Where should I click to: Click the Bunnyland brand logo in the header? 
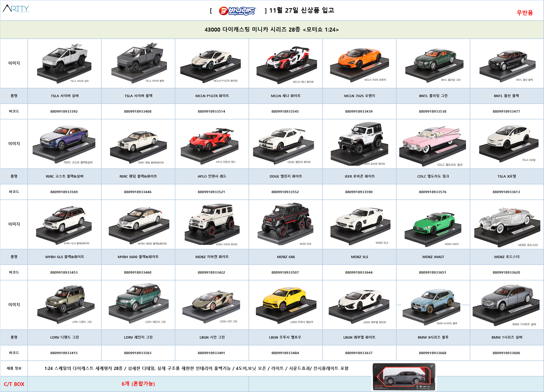coord(237,11)
